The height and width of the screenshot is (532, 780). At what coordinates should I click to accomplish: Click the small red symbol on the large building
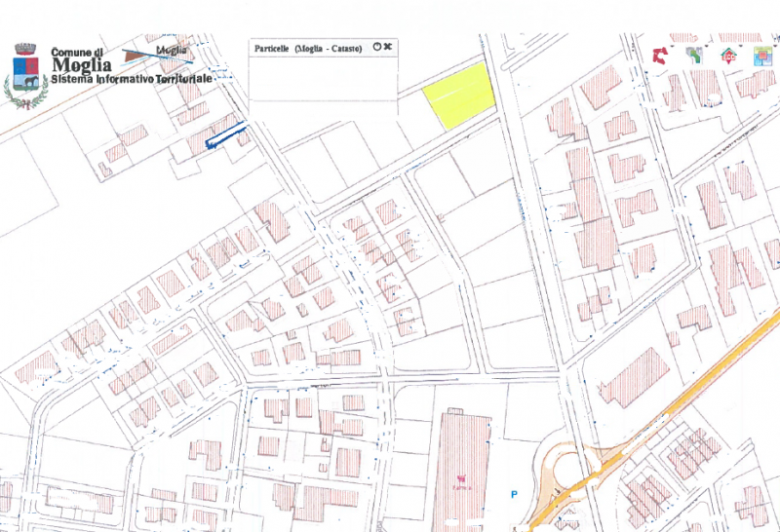(x=461, y=478)
